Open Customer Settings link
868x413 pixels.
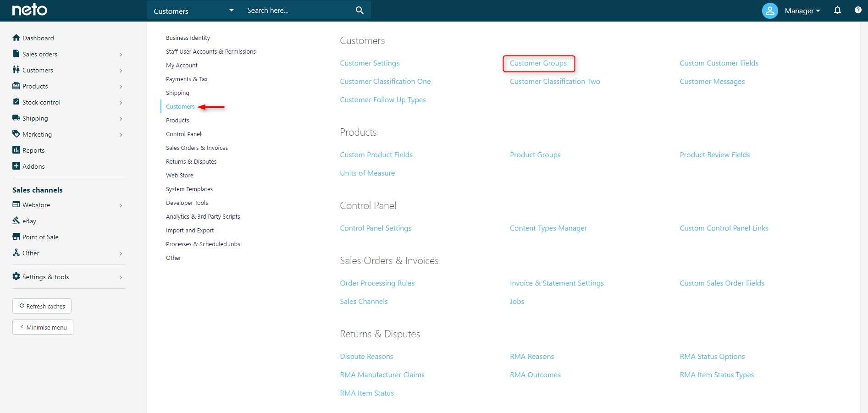pos(370,63)
